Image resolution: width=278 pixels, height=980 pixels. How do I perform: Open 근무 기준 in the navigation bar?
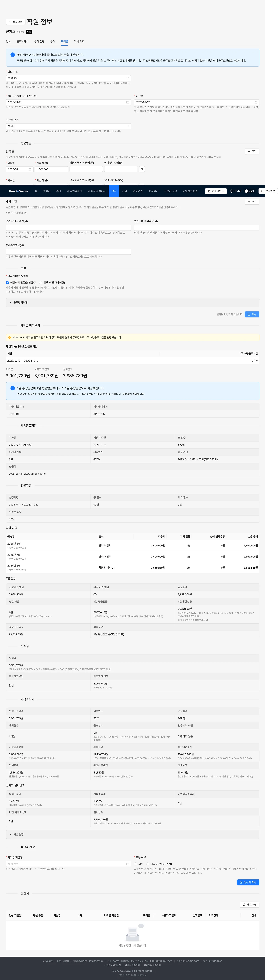(x=138, y=191)
